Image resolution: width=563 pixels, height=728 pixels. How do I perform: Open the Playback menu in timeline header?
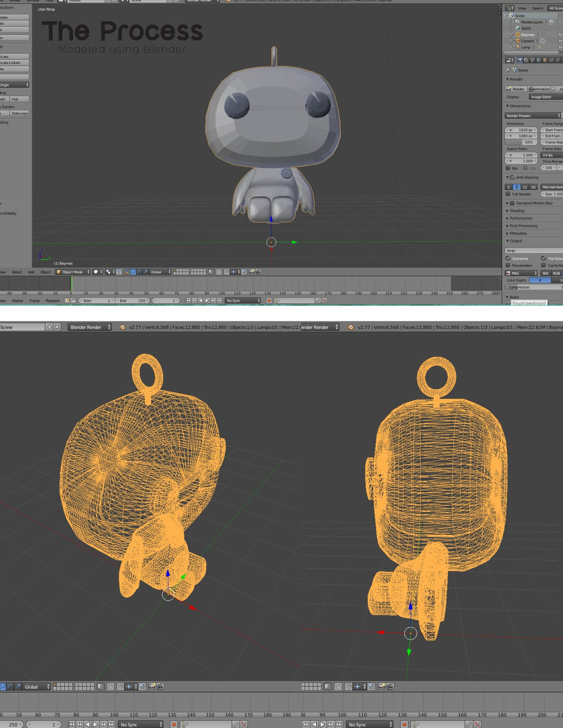pos(53,301)
